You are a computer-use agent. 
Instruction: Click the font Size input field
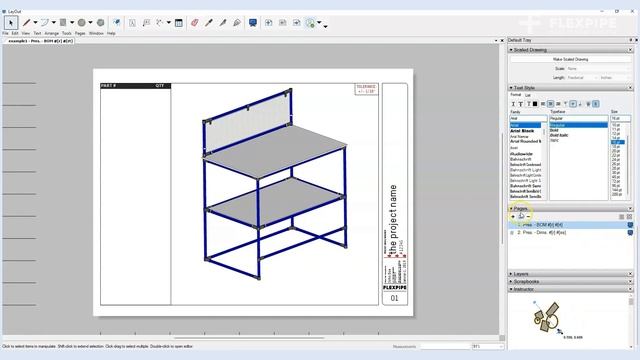(620, 118)
